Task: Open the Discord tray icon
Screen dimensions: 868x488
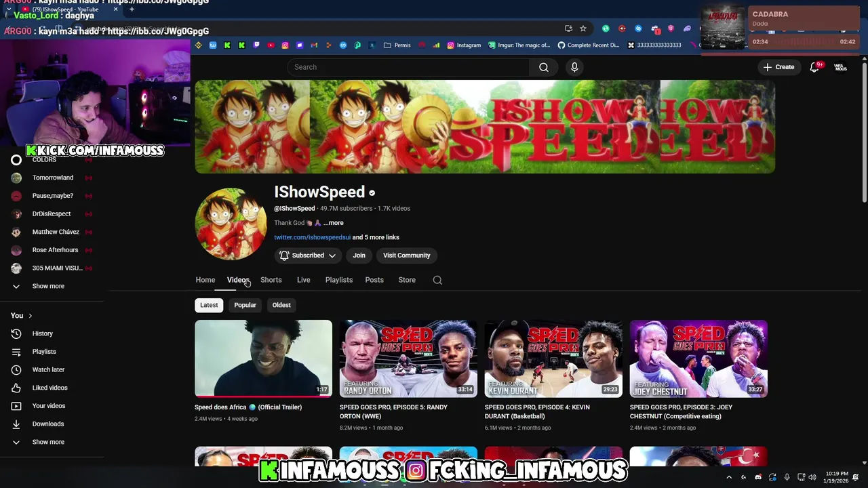Action: click(x=757, y=477)
